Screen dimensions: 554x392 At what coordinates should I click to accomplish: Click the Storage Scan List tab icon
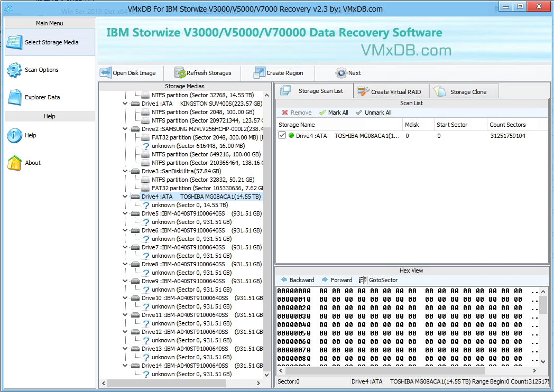click(285, 91)
